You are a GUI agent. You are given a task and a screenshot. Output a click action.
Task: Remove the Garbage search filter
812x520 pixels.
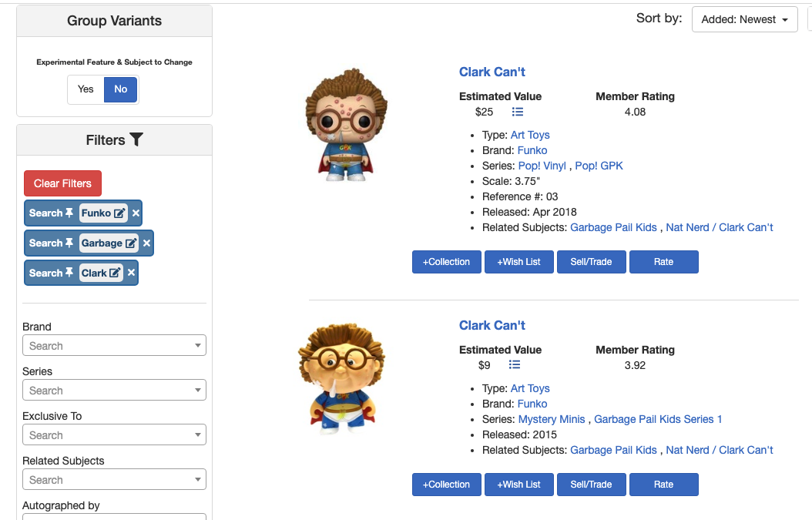[x=147, y=243]
